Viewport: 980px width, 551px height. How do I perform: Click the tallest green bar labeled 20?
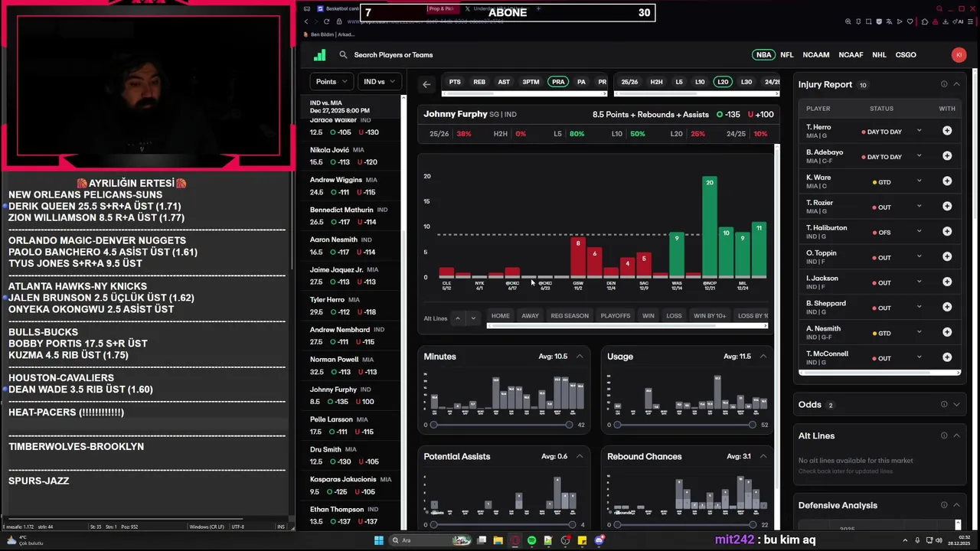pos(710,227)
